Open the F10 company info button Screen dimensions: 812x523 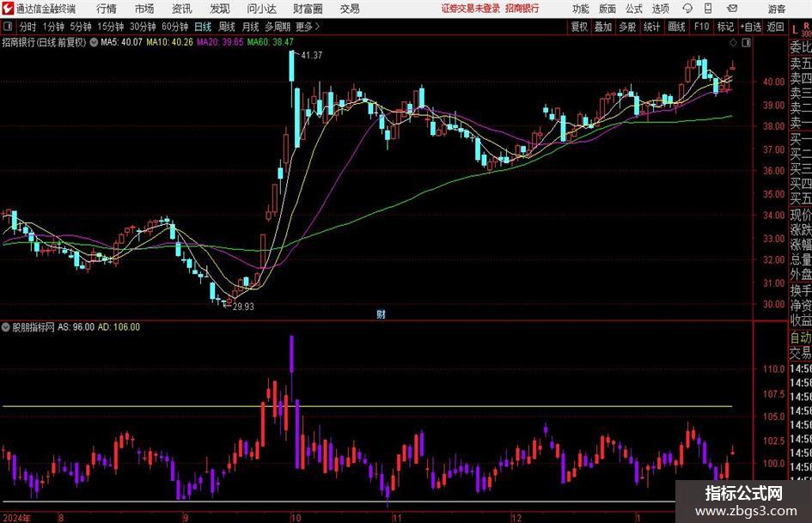pos(701,27)
